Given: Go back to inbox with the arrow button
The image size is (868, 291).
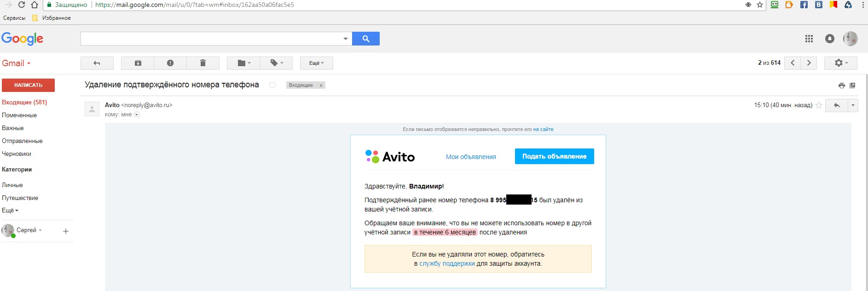Looking at the screenshot, I should click(97, 63).
